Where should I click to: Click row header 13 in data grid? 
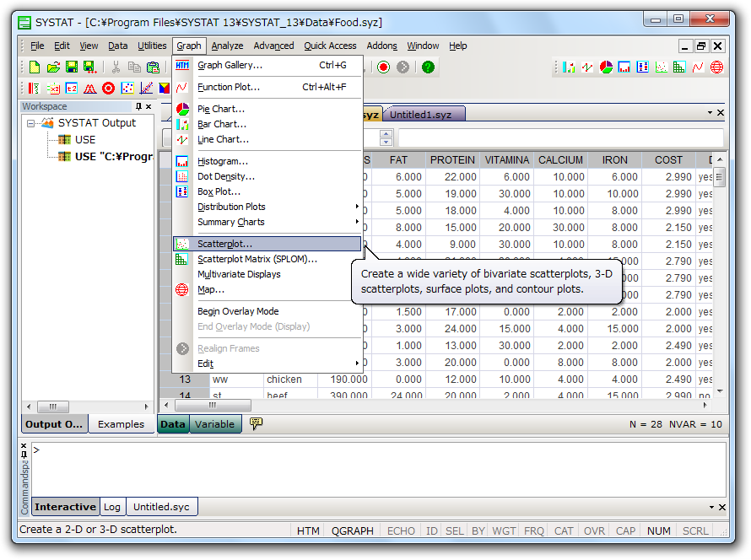click(x=185, y=379)
